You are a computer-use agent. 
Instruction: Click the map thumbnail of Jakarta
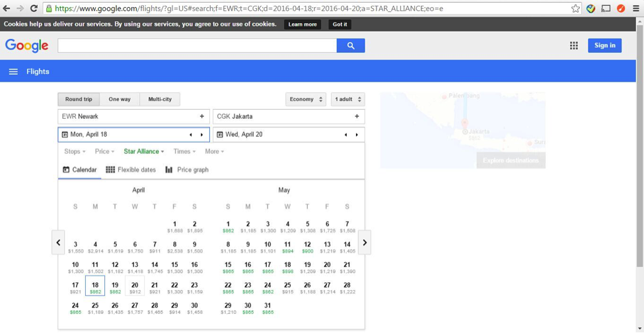[462, 130]
